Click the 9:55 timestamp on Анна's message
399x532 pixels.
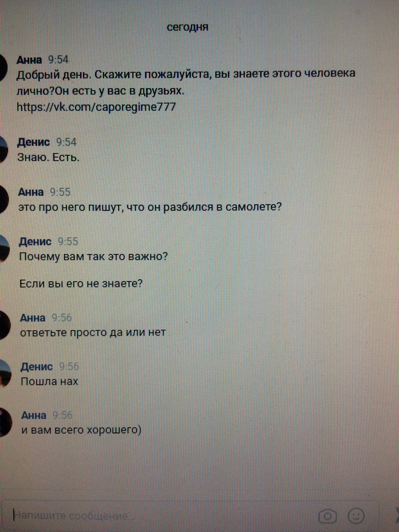pyautogui.click(x=60, y=192)
